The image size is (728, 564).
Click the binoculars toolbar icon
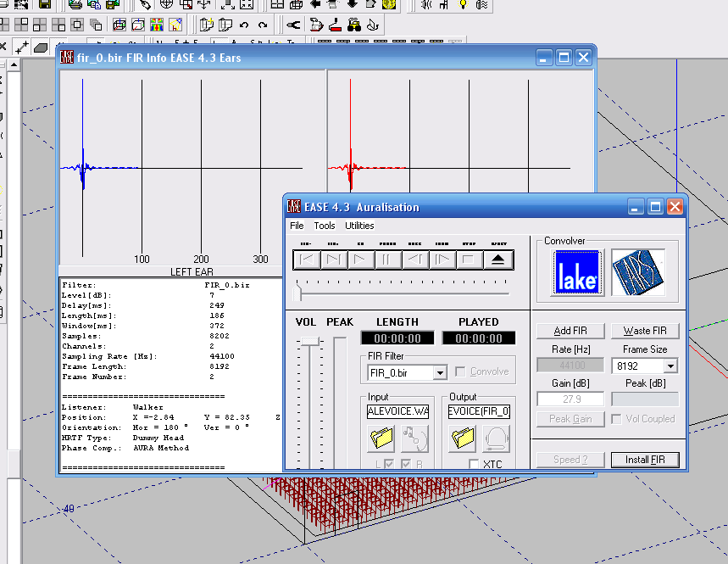coord(354,25)
